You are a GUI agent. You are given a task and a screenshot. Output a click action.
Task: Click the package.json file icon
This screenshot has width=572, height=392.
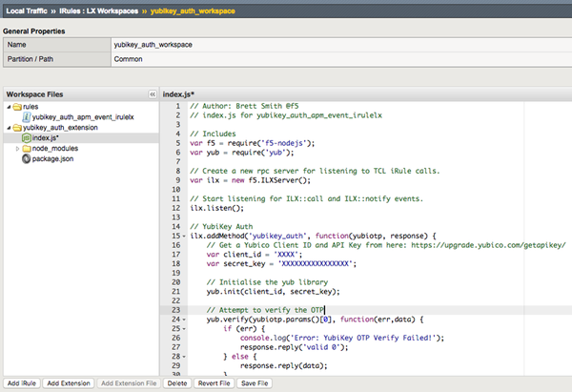[x=25, y=159]
